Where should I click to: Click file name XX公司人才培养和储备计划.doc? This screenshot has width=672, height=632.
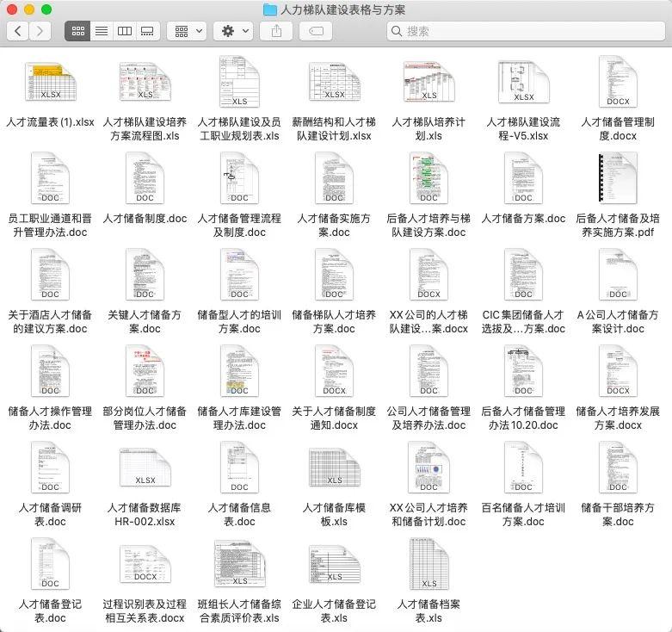(x=428, y=515)
